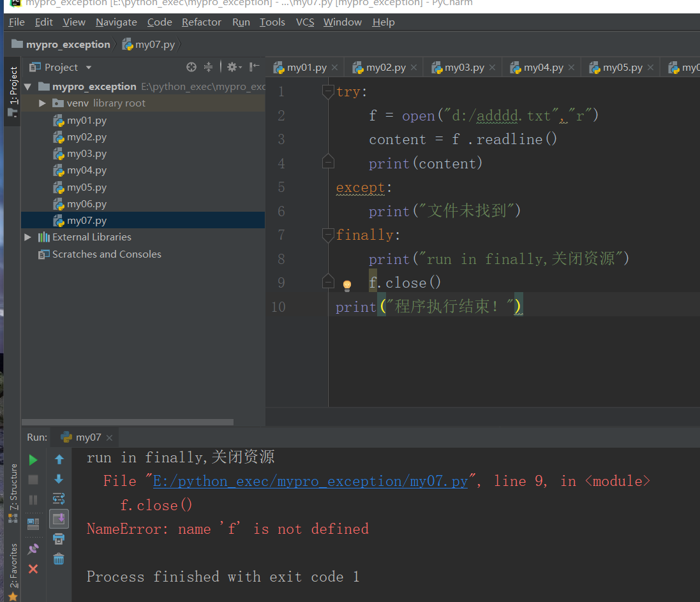
Task: Toggle scroll to end of console output
Action: pyautogui.click(x=59, y=518)
